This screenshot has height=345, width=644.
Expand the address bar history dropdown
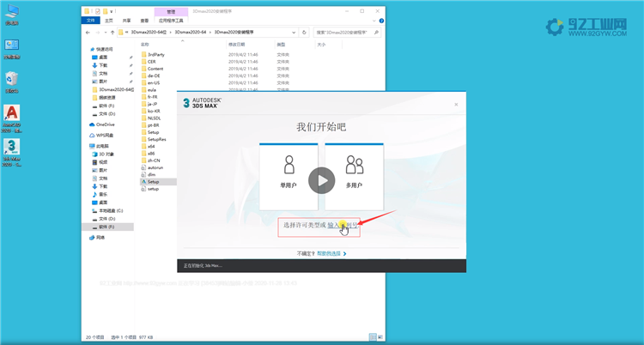pyautogui.click(x=294, y=32)
